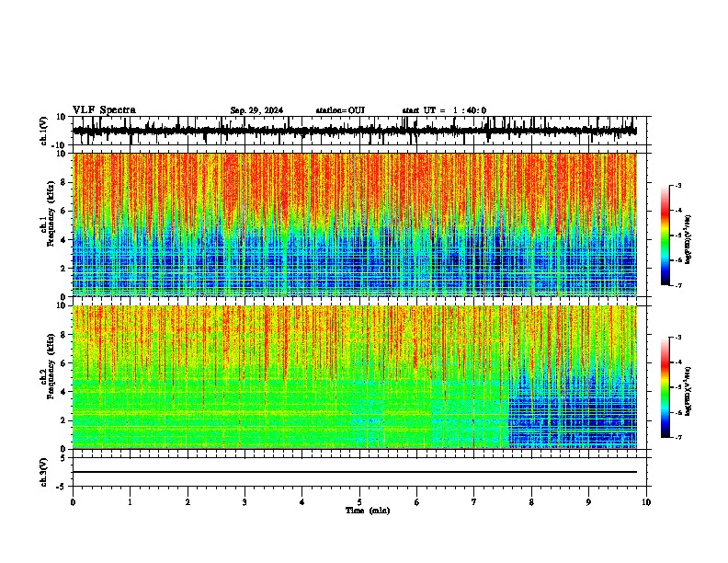Viewport: 728px width, 563px height.
Task: Click time axis tick label "8" at bottom
Action: point(531,502)
